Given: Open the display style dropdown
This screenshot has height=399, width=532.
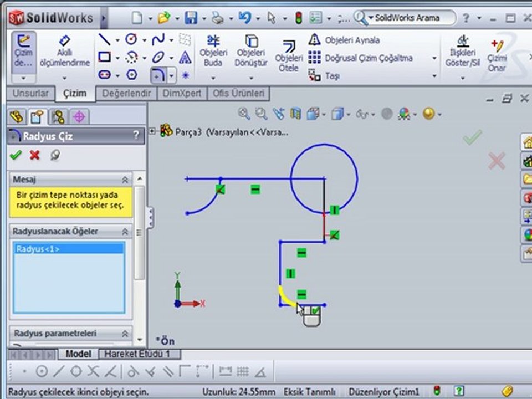Looking at the screenshot, I should tap(349, 114).
